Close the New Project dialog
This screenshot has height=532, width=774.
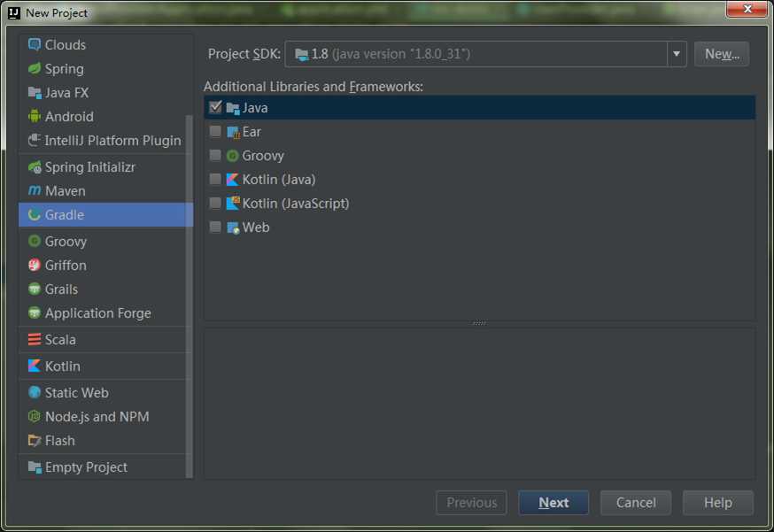point(747,8)
